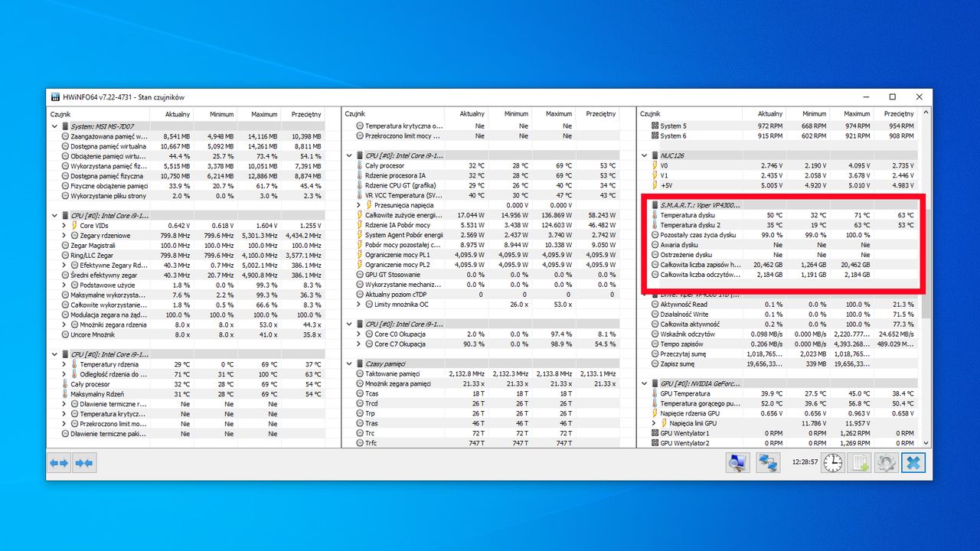Expand Przesunięcia napięcia row
The width and height of the screenshot is (980, 551).
click(x=358, y=205)
